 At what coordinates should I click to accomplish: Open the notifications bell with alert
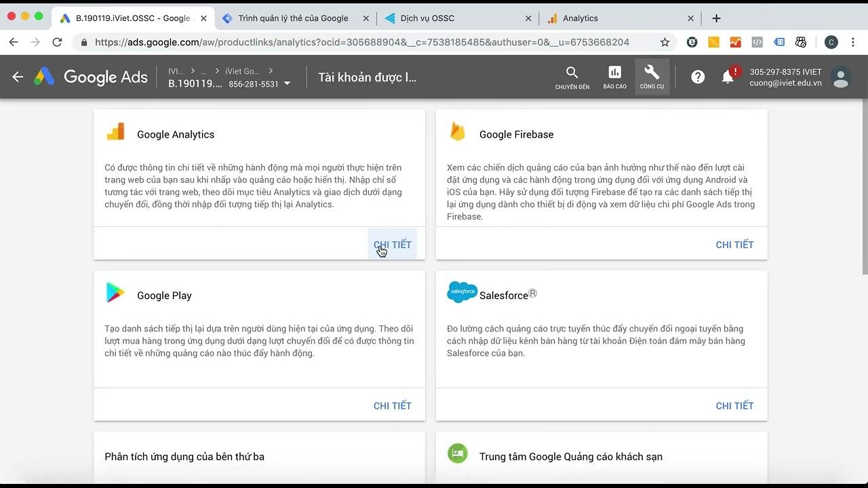click(728, 76)
